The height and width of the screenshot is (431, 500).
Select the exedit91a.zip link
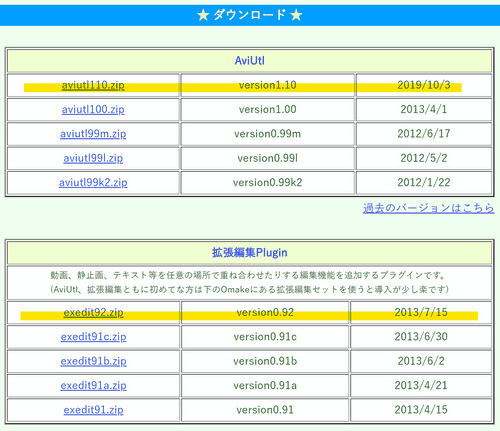pos(93,386)
